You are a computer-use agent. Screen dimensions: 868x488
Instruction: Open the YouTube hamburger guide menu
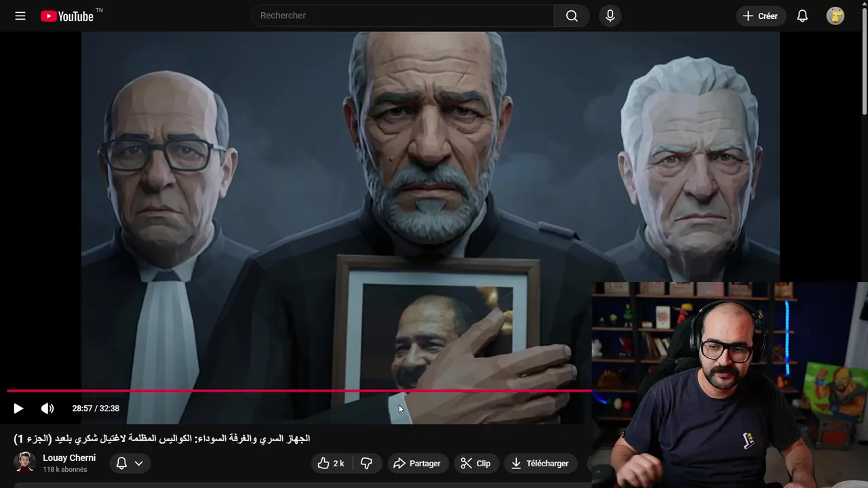pyautogui.click(x=20, y=16)
